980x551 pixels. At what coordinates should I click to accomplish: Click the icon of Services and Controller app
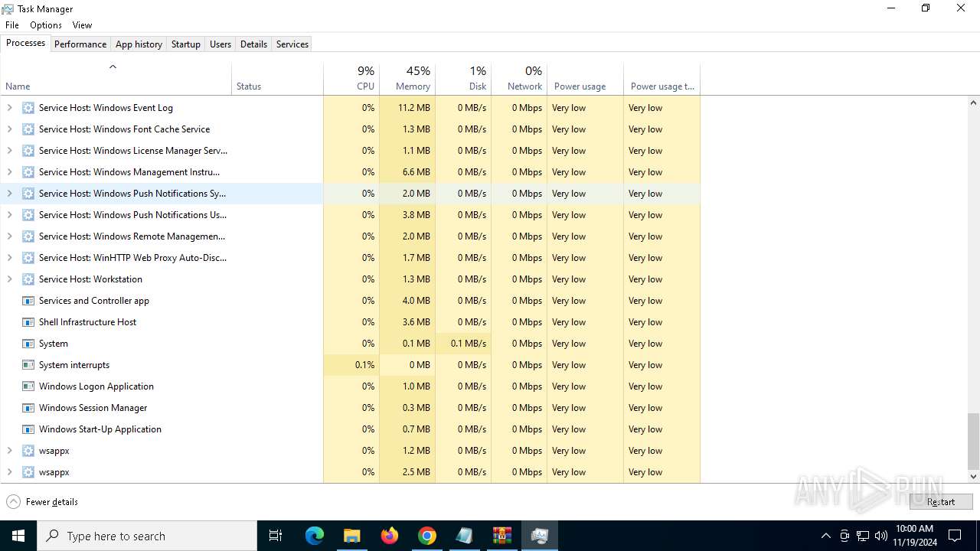[28, 301]
